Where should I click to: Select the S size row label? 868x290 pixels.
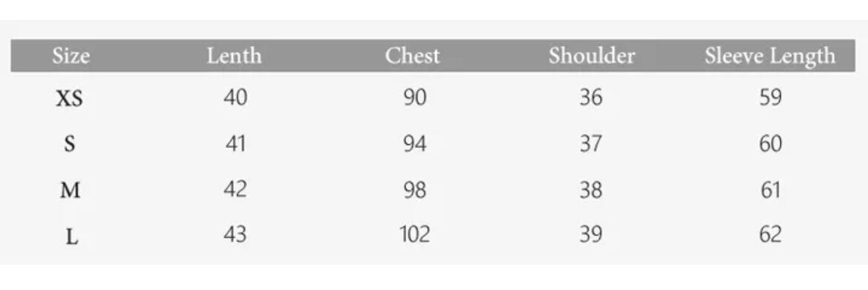pos(69,145)
